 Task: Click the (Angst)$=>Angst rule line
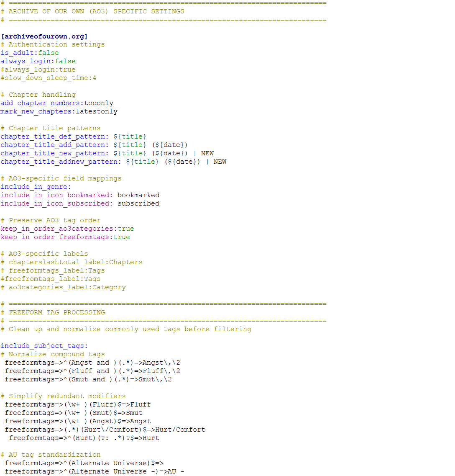click(x=78, y=421)
